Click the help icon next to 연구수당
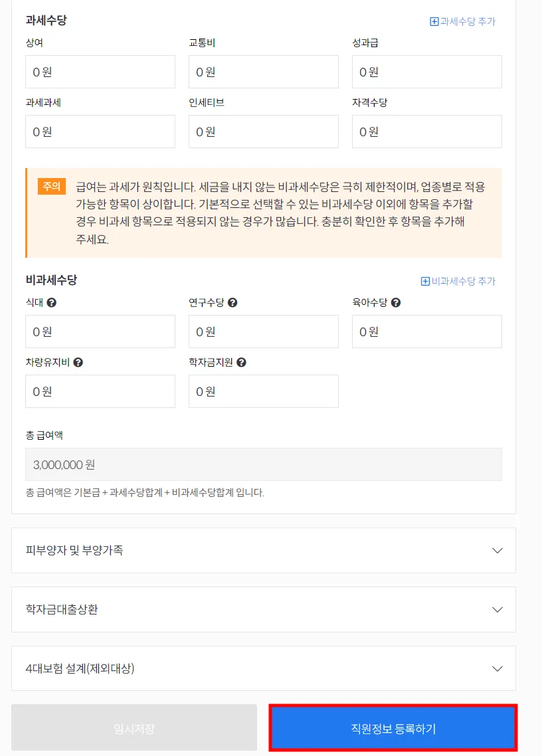542x756 pixels. [232, 302]
